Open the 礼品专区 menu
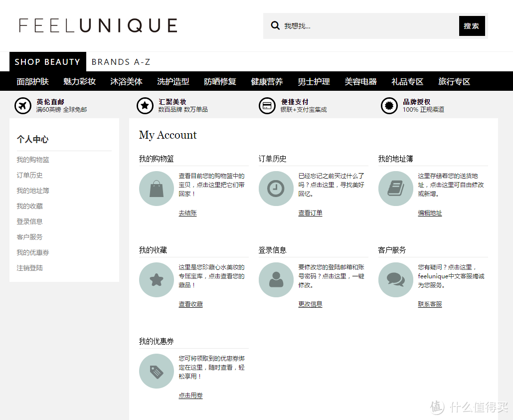513x420 pixels. point(407,81)
